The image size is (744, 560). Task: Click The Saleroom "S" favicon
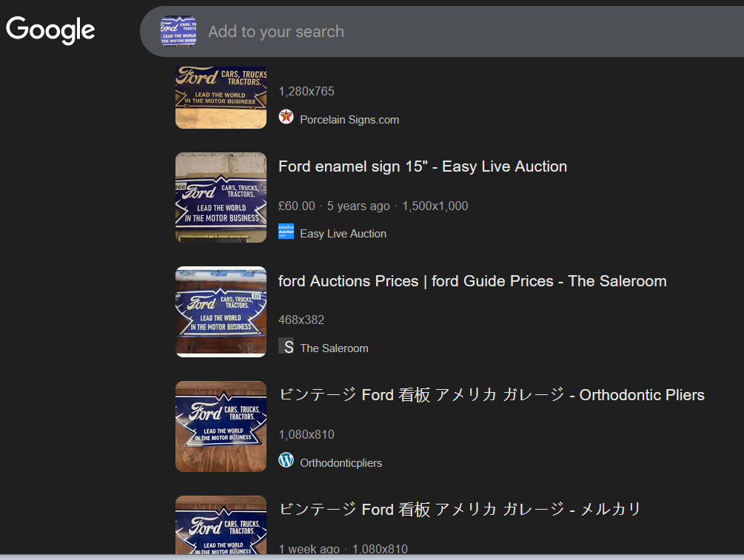click(286, 346)
